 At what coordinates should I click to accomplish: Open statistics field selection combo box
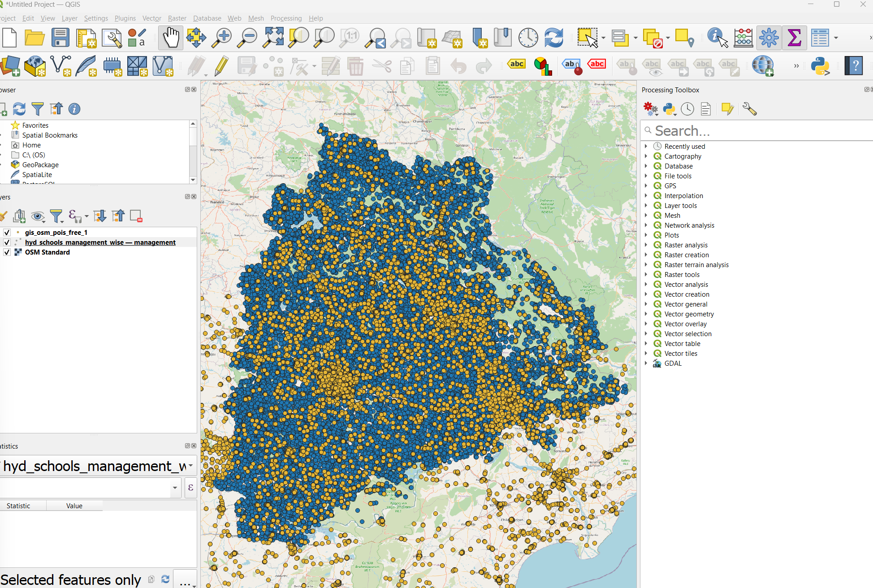pyautogui.click(x=91, y=488)
